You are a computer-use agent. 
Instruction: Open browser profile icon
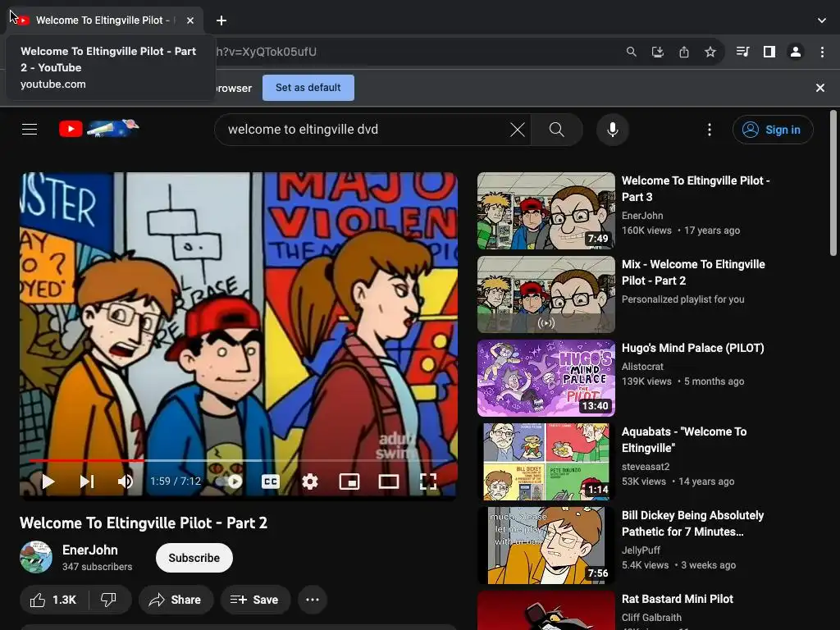point(796,52)
